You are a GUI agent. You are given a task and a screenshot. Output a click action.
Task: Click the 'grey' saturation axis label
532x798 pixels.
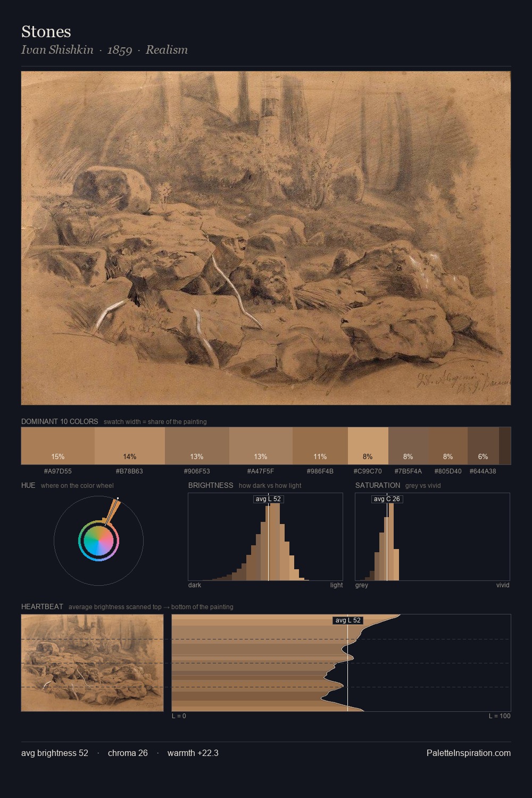(x=362, y=585)
